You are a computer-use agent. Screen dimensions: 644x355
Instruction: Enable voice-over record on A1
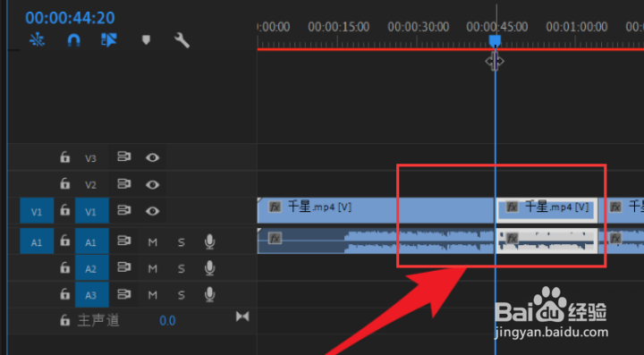(209, 241)
